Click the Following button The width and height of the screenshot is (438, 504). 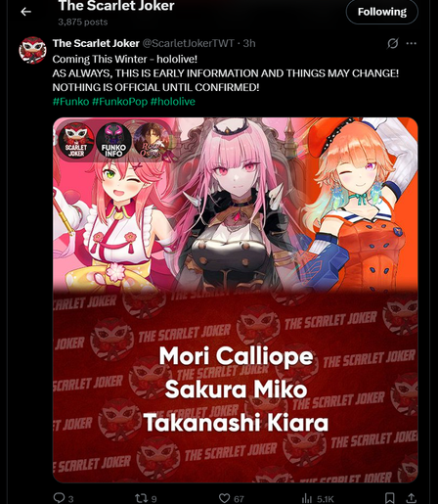[x=382, y=12]
